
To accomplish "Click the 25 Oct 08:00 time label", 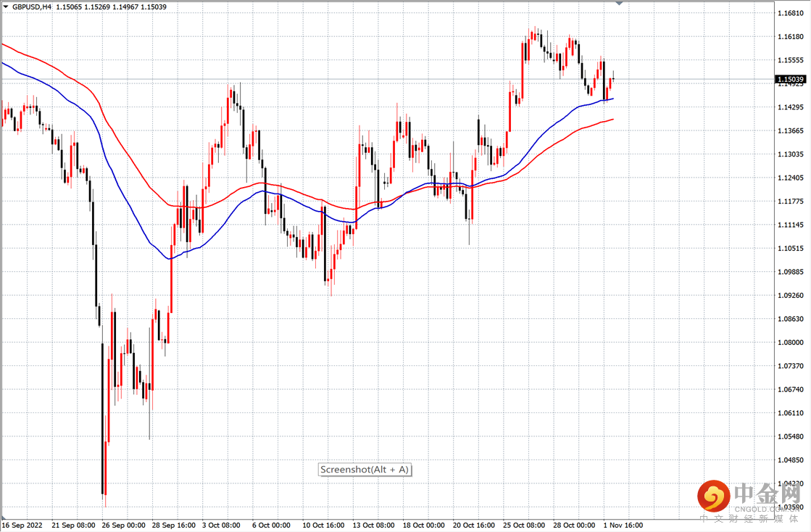I will [525, 525].
